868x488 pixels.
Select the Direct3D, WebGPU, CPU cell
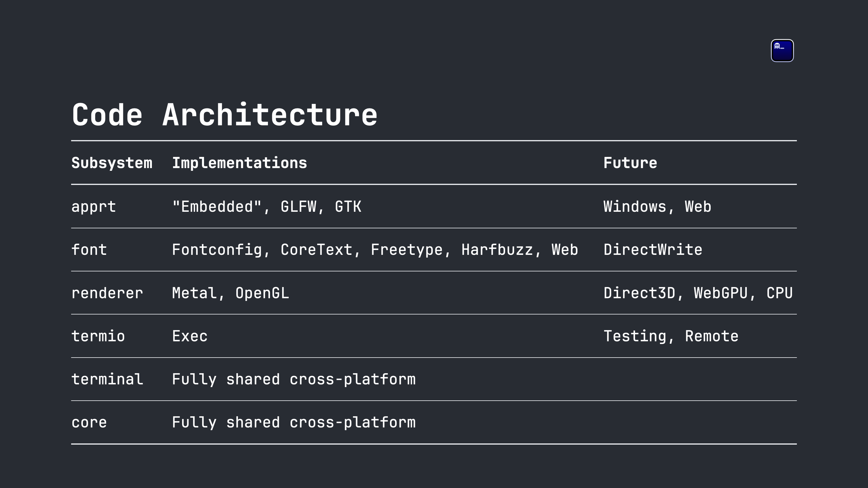click(698, 293)
